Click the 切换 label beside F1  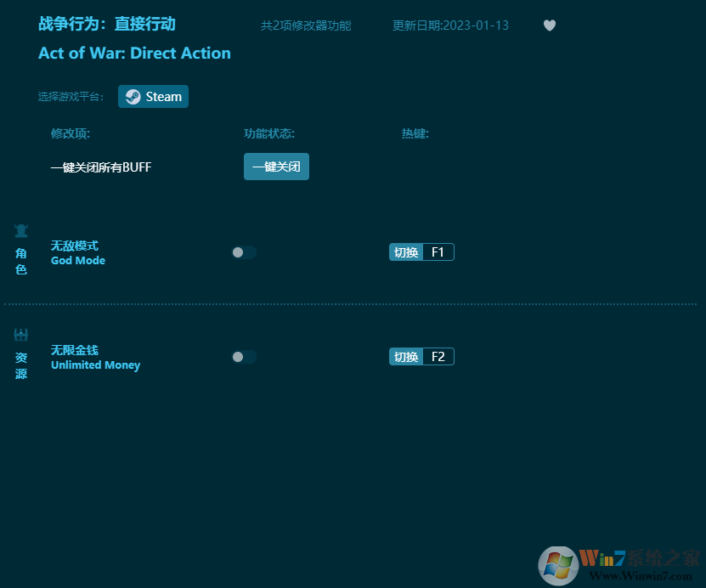pyautogui.click(x=406, y=252)
